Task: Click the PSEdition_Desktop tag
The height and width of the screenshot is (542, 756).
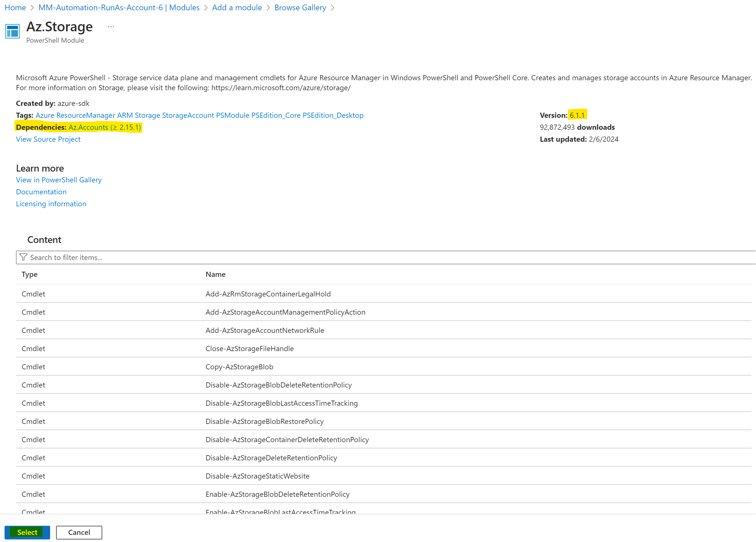Action: coord(333,115)
